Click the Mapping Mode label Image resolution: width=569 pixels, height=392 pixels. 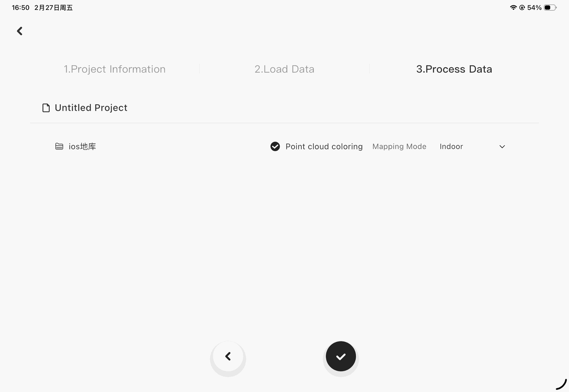(x=399, y=146)
